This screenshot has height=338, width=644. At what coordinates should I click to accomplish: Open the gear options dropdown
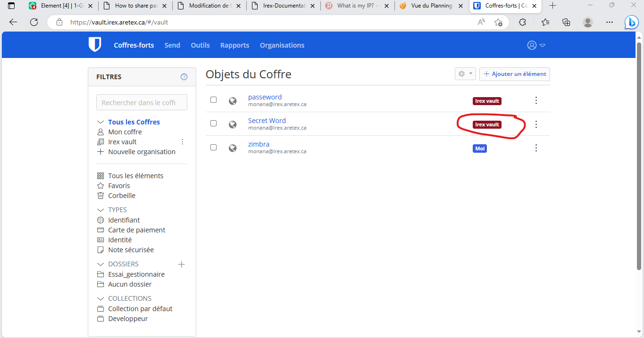click(465, 74)
